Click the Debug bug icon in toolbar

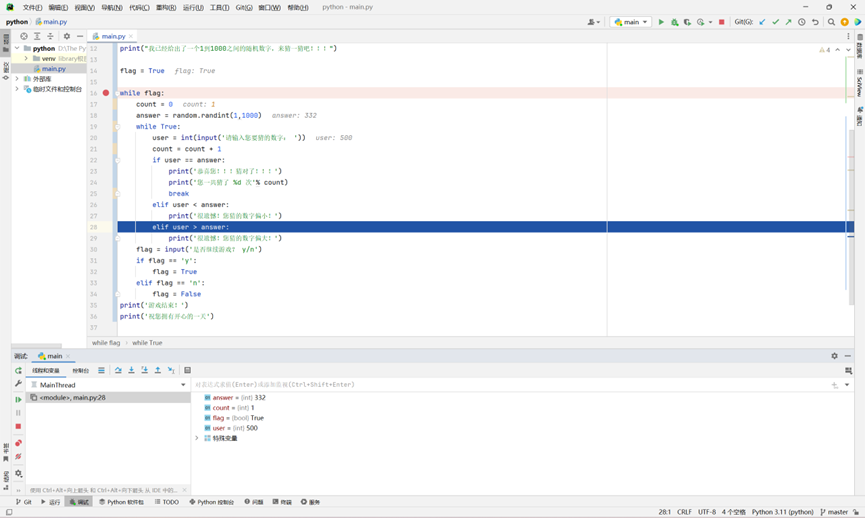[674, 22]
